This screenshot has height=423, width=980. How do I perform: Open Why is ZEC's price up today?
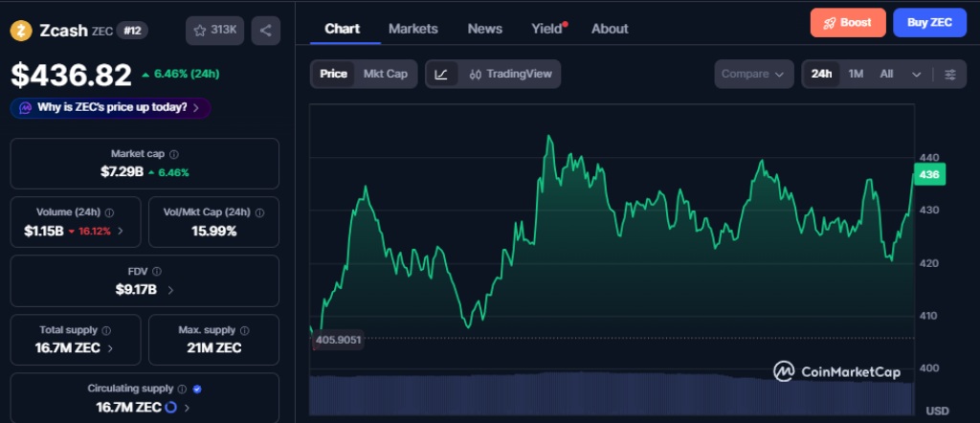111,107
